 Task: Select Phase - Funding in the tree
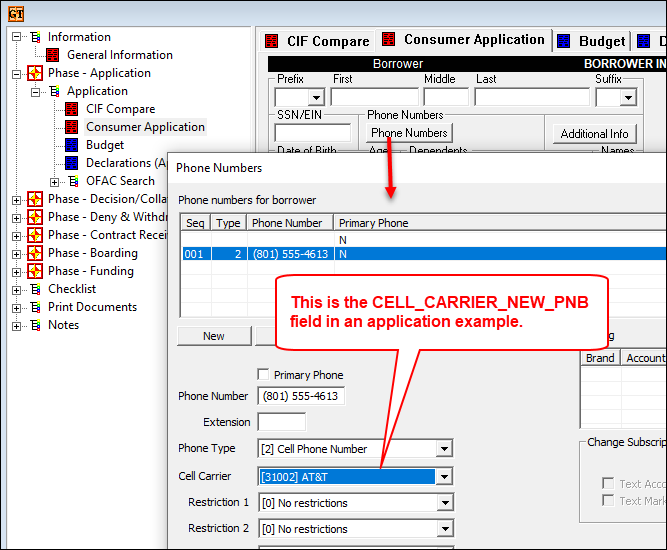click(x=91, y=271)
